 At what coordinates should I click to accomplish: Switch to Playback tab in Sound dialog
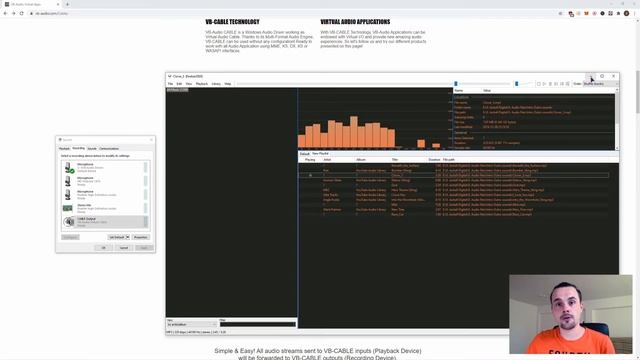(x=64, y=149)
